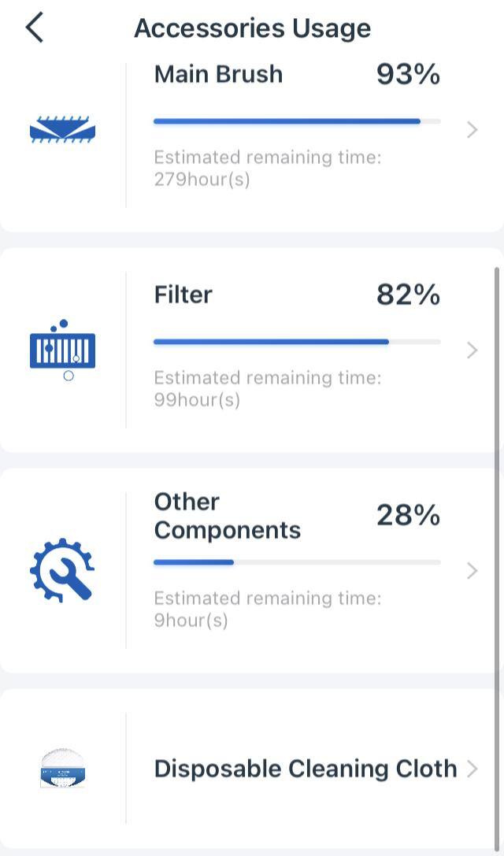
Task: Open Disposable Cleaning Cloth entry
Action: click(305, 769)
